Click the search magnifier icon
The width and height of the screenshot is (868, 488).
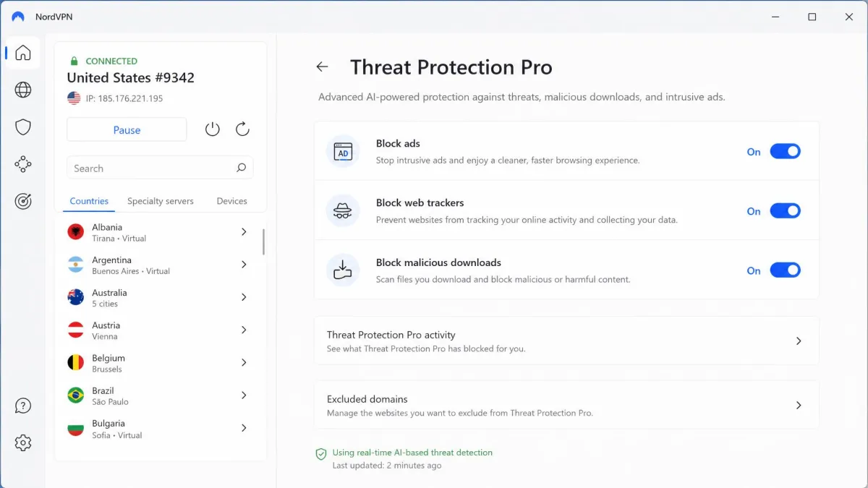[x=241, y=168]
